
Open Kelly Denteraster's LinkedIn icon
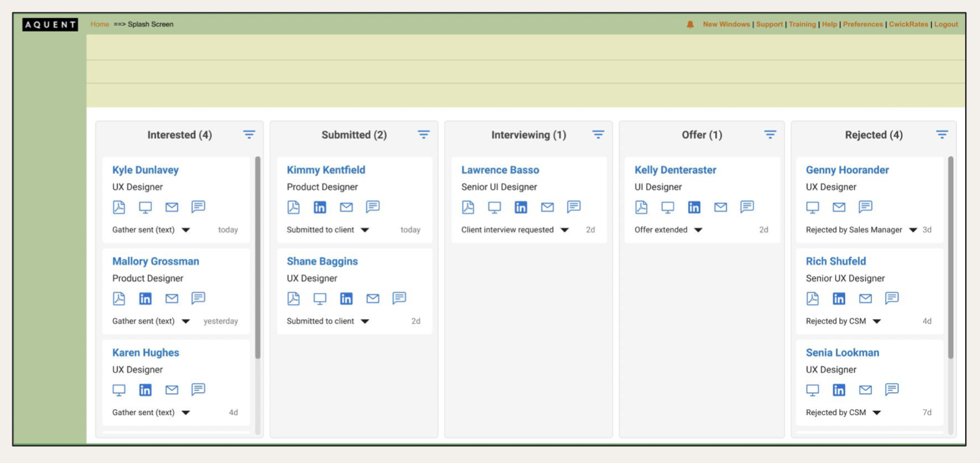(x=694, y=207)
